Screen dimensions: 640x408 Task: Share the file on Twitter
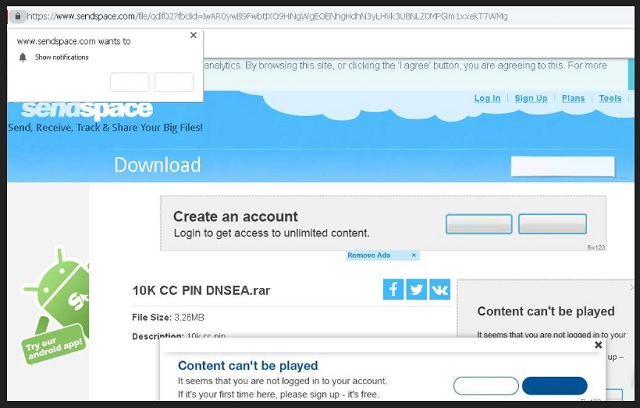416,290
